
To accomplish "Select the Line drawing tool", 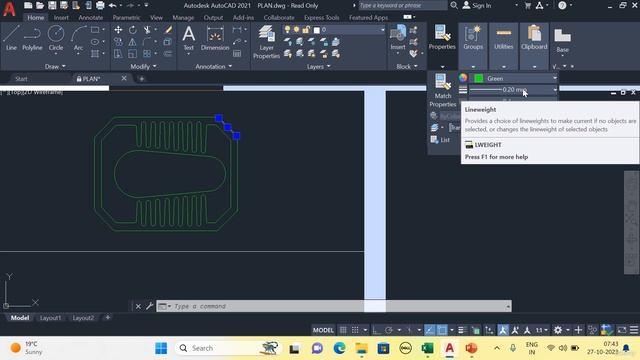I will (x=11, y=38).
